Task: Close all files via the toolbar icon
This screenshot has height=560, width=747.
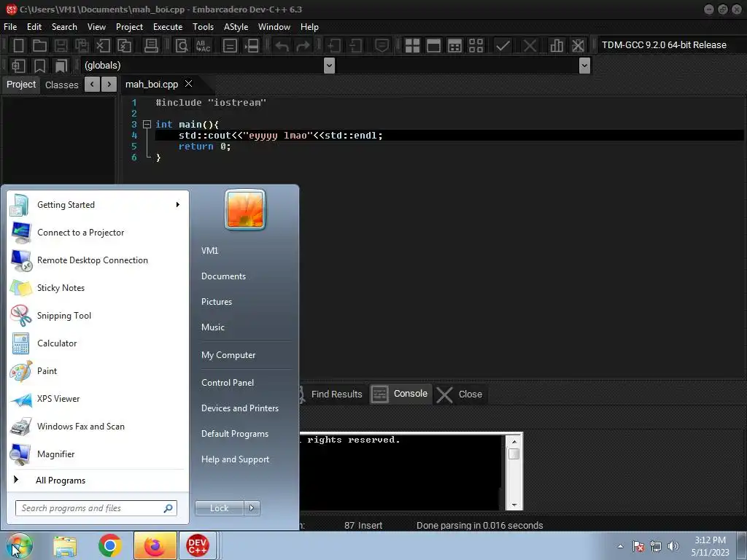Action: [124, 46]
